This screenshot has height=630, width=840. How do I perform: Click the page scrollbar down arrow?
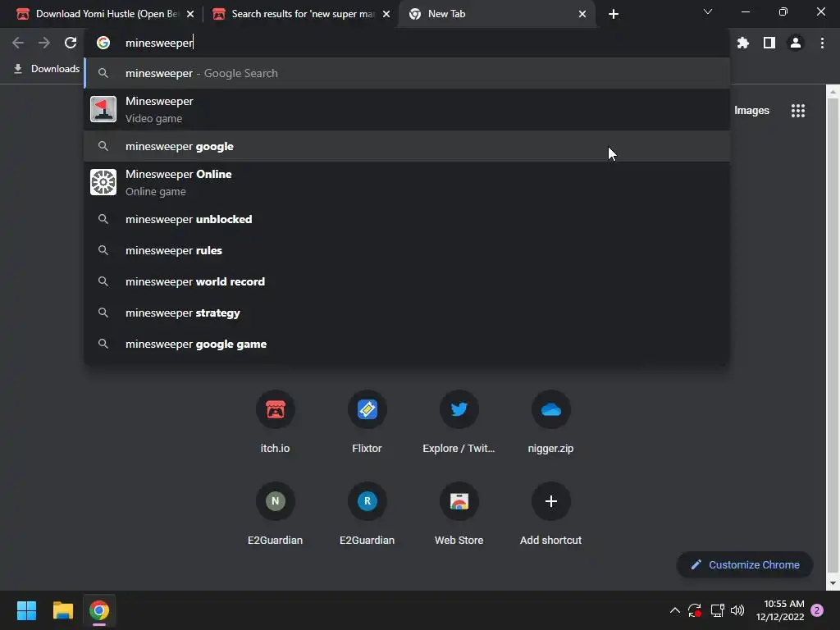click(x=833, y=583)
